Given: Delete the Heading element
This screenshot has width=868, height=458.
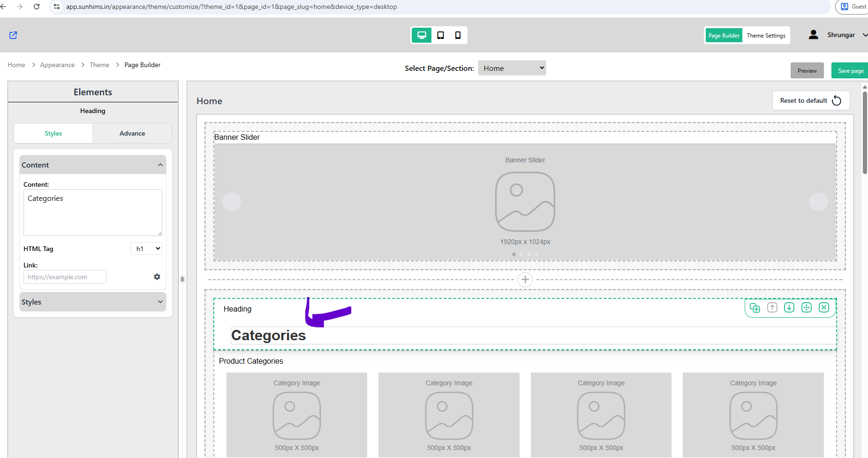Looking at the screenshot, I should [824, 307].
